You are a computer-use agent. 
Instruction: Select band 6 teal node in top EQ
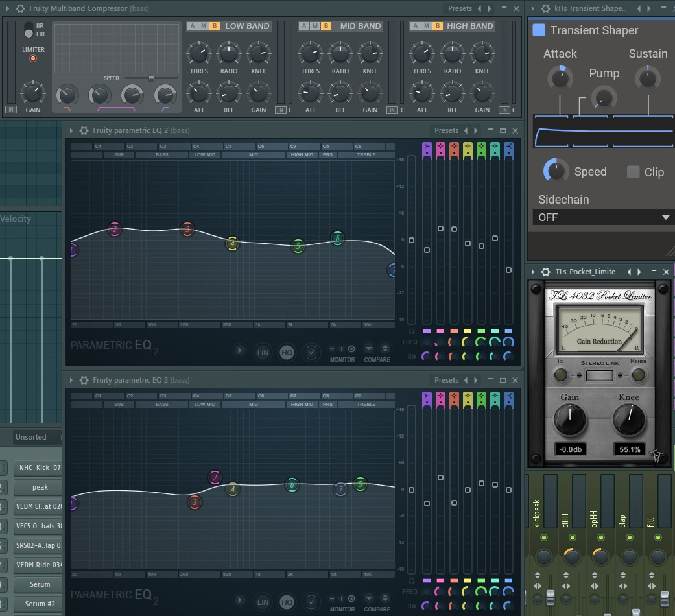pyautogui.click(x=337, y=238)
